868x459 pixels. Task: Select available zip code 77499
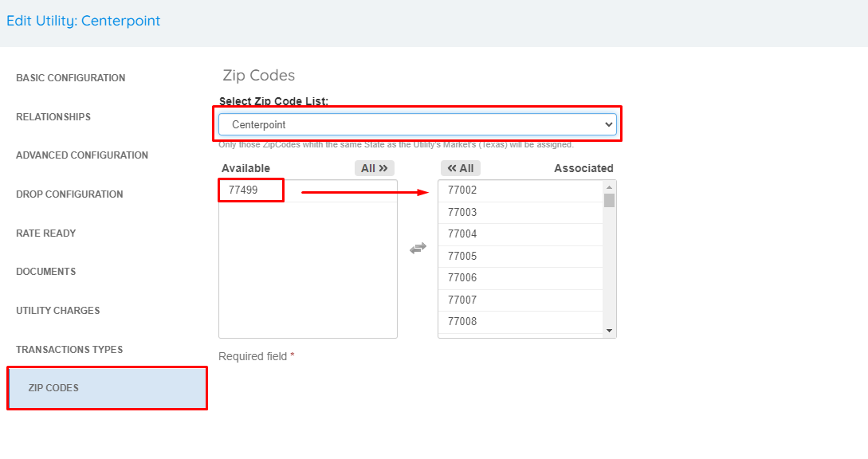click(x=308, y=190)
